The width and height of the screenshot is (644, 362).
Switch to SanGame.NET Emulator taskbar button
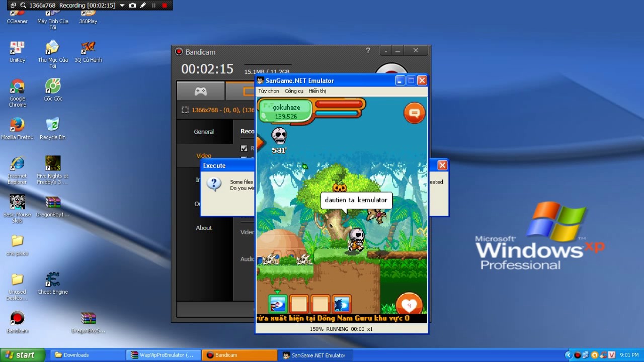315,355
